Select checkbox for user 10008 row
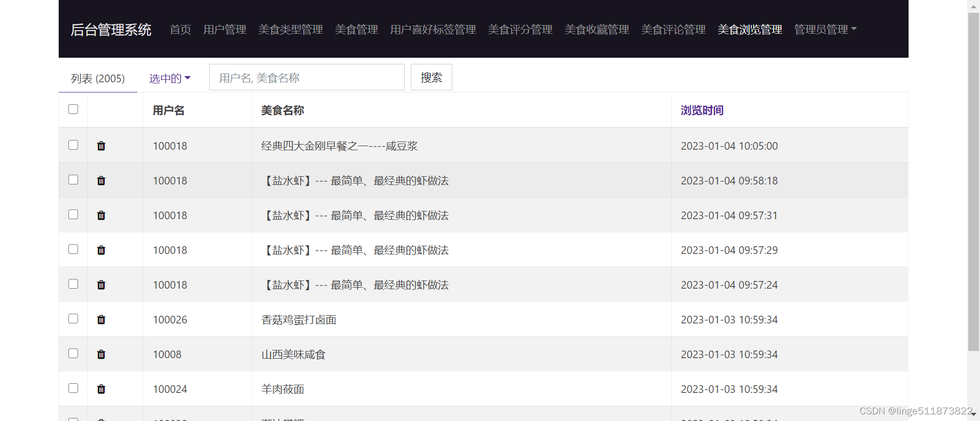Screen dimensions: 980x421 (x=73, y=354)
